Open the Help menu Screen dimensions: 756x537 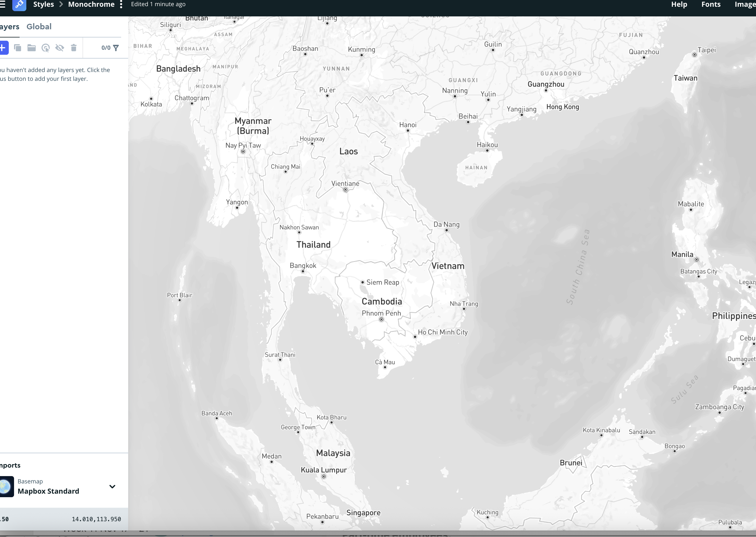pos(679,4)
